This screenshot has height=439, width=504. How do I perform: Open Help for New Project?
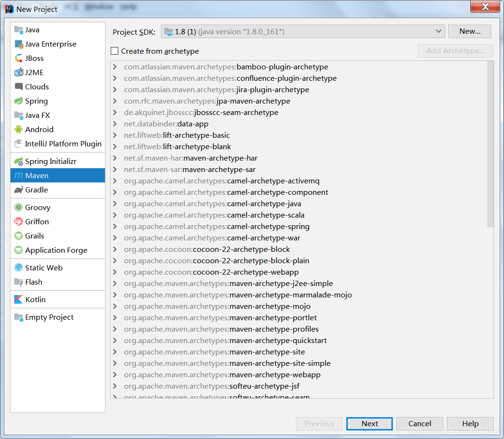tap(470, 424)
